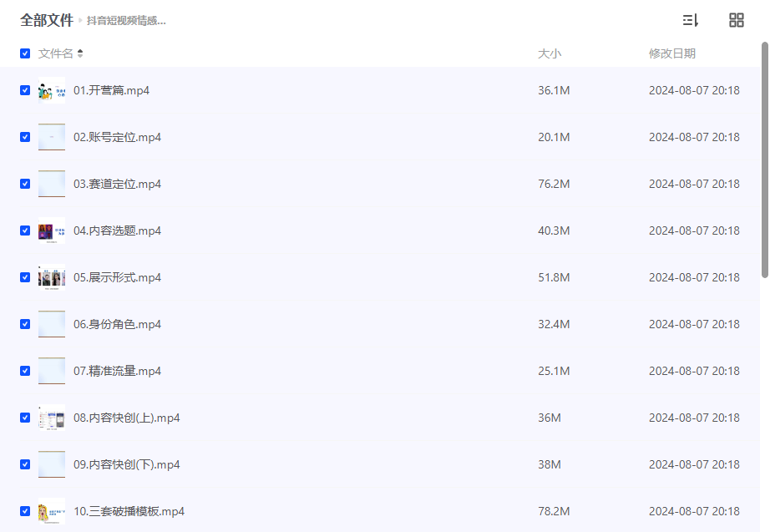Open the file 06.身份角色.mp4

click(118, 324)
